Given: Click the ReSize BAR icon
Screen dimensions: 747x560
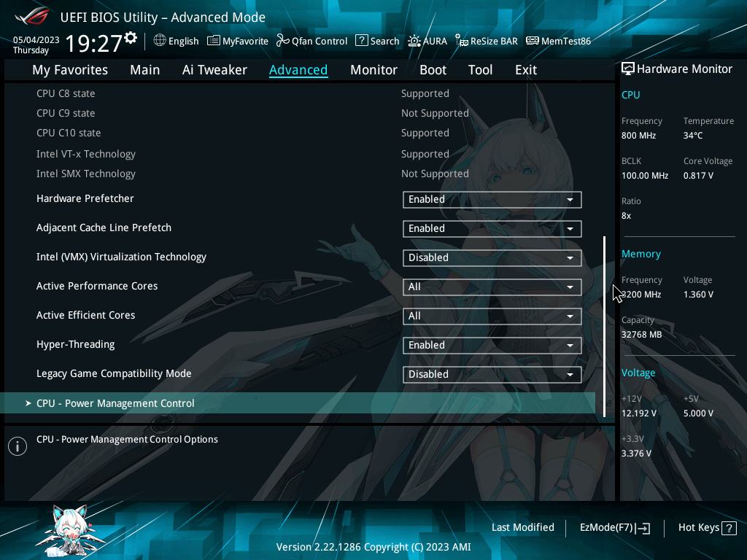Looking at the screenshot, I should pos(462,41).
